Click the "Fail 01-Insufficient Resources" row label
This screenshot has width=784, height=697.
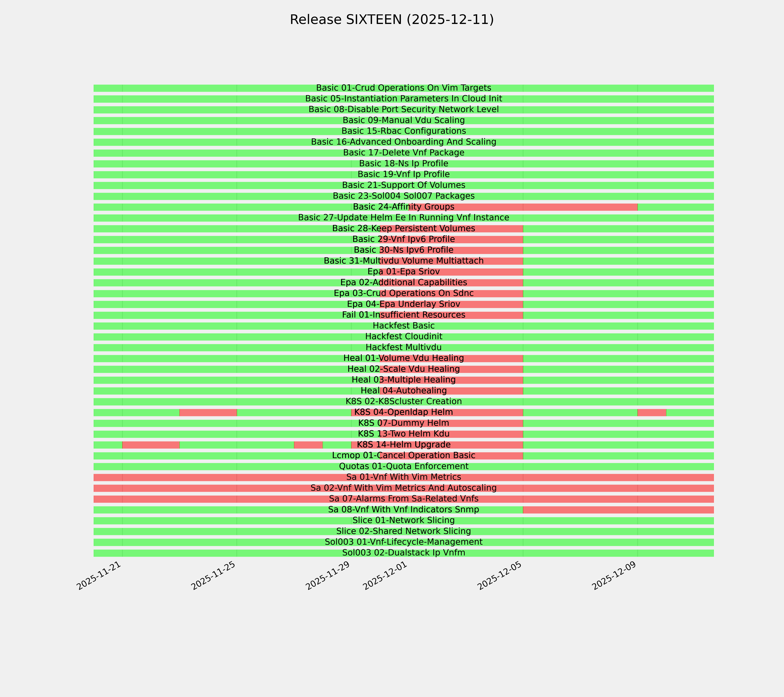tap(403, 315)
